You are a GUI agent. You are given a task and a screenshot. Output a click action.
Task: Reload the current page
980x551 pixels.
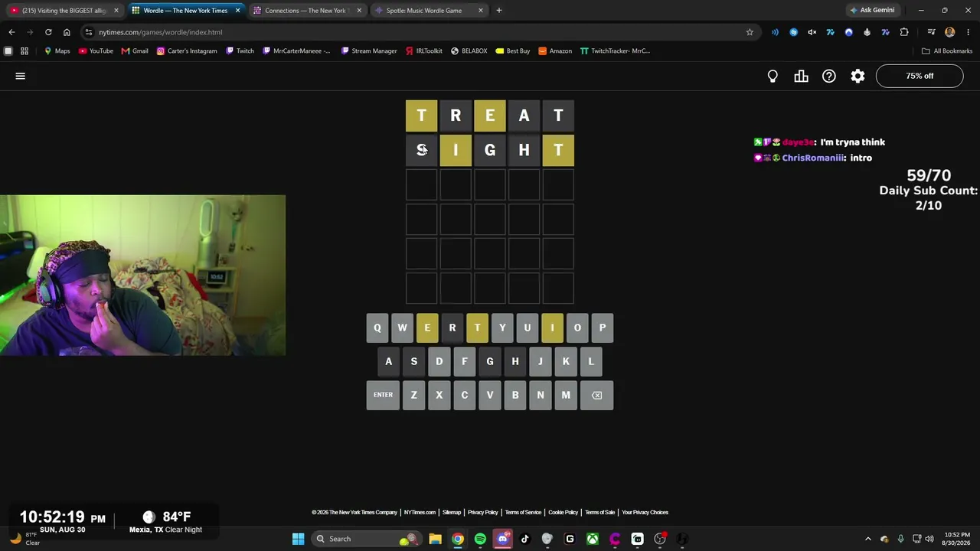point(48,32)
